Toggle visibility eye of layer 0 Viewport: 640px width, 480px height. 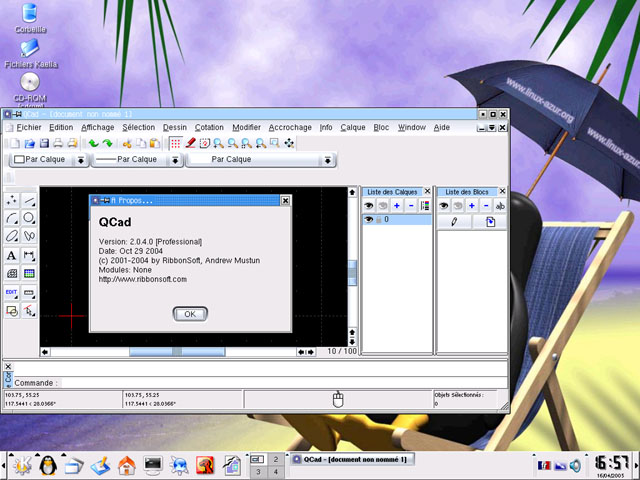tap(369, 220)
